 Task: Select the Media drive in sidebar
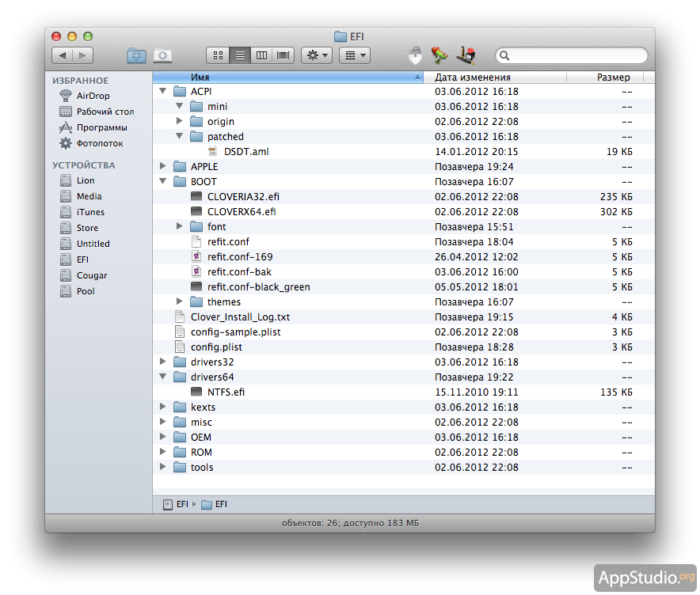80,196
